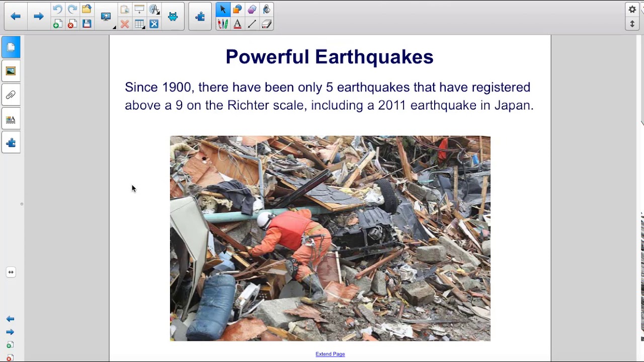Open the Page Sorter sidebar tab
This screenshot has height=362, width=644.
[11, 47]
